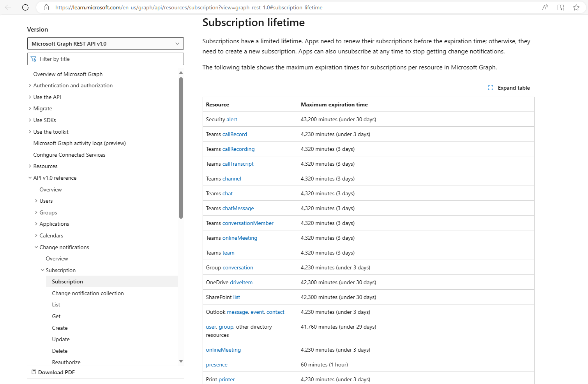Expand the Calendars tree node
The image size is (588, 384).
[36, 235]
